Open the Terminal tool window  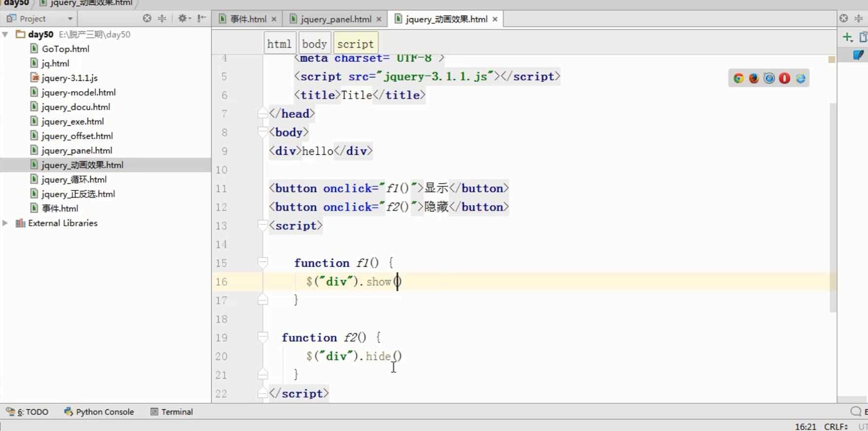coord(172,412)
